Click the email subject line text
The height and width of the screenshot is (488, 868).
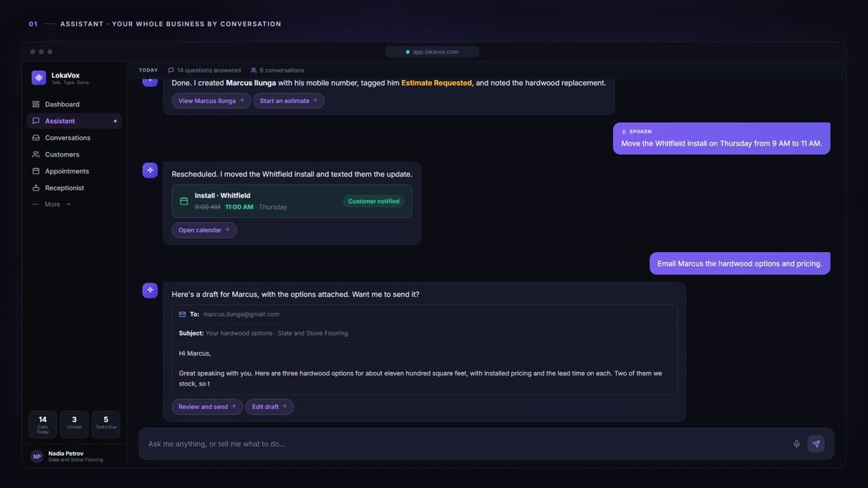pos(277,333)
